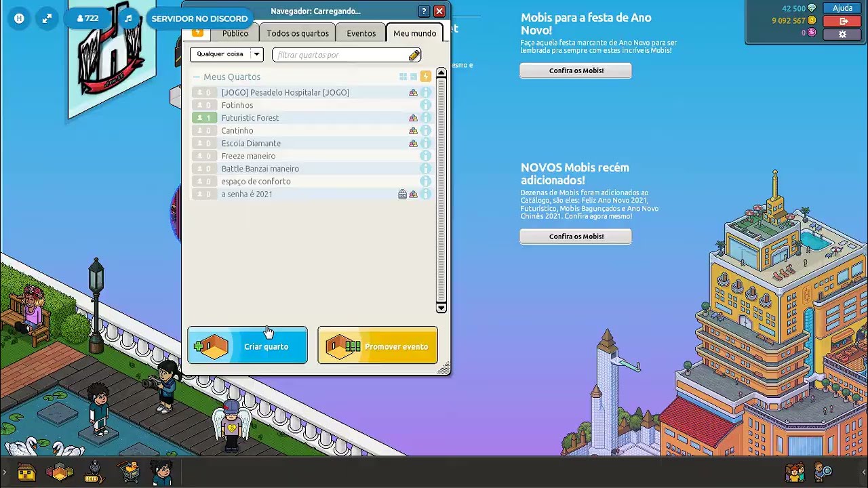This screenshot has height=488, width=868.
Task: Click the group icon on Pesadelo Hospitalar row
Action: [x=413, y=92]
